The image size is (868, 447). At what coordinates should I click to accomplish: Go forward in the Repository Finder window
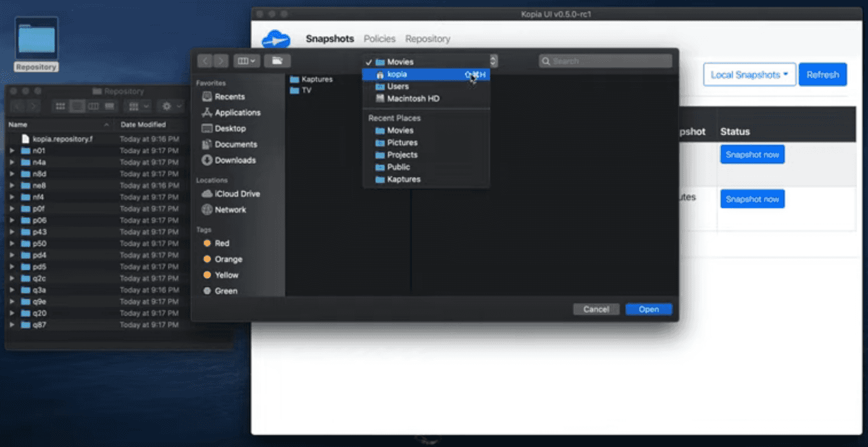pos(33,106)
